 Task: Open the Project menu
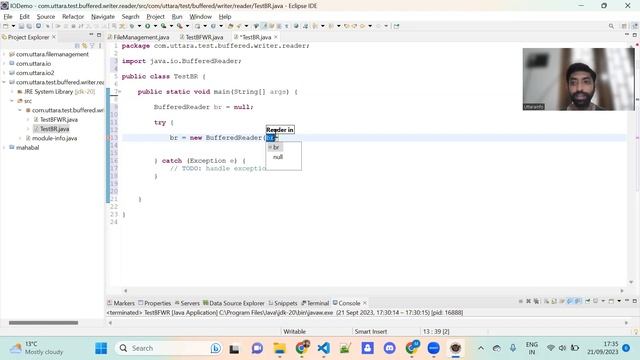[155, 17]
